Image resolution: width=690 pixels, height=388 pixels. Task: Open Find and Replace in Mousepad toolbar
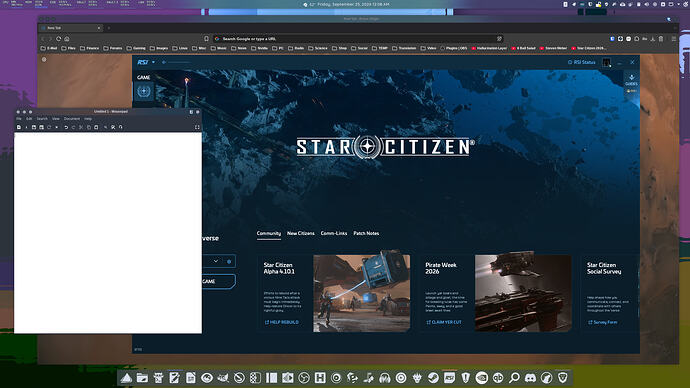point(113,127)
